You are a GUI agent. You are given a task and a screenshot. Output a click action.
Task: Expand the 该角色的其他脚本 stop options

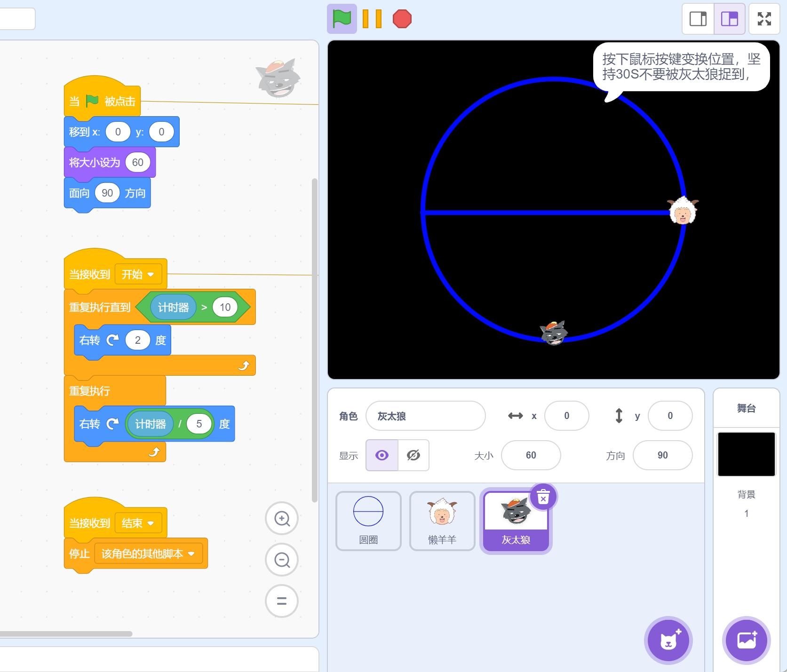191,554
